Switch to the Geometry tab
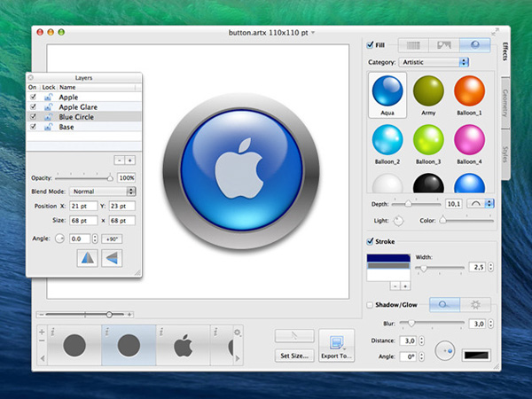This screenshot has width=532, height=399. (505, 103)
